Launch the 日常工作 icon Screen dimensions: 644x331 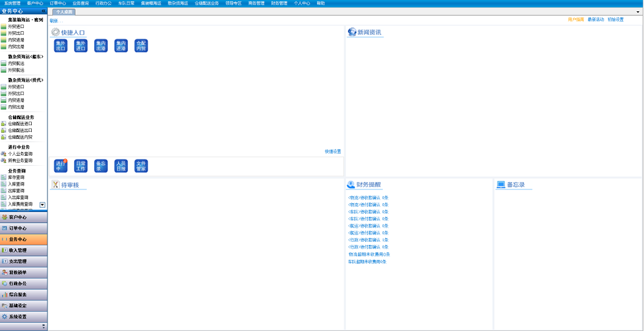pos(80,166)
